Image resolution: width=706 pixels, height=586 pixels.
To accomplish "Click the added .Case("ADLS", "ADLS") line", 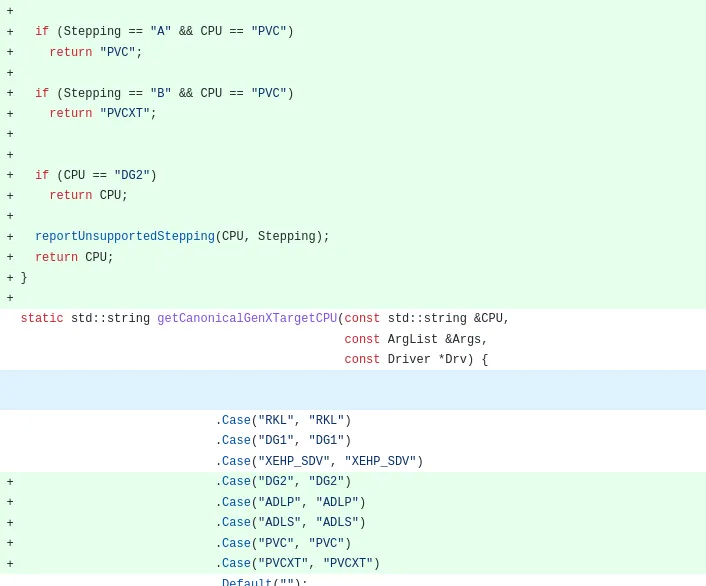I will [290, 523].
